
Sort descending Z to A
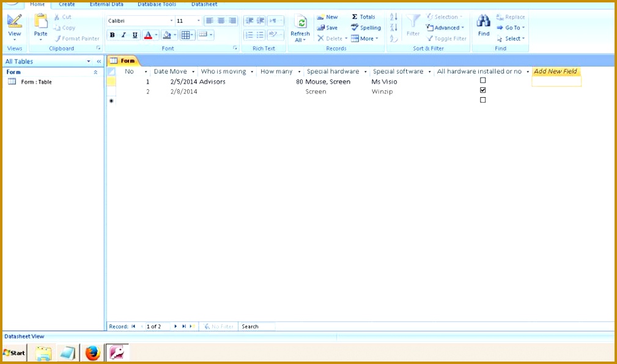coord(393,27)
